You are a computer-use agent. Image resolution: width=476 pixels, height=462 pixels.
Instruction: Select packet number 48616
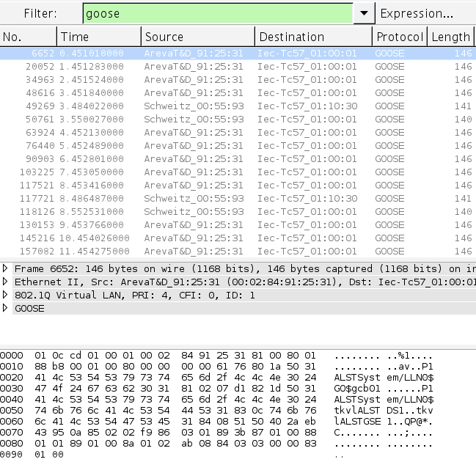pos(238,93)
